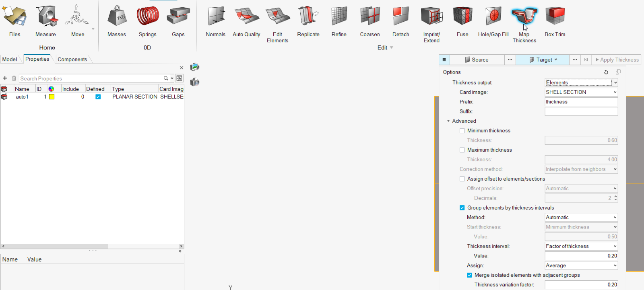This screenshot has width=644, height=290.
Task: Select the Normals tool
Action: 216,21
